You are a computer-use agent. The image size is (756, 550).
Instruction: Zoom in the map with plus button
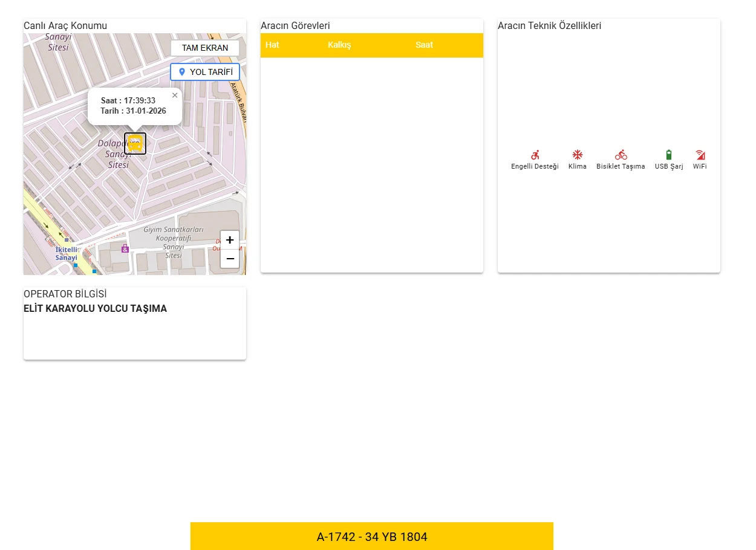pos(230,240)
